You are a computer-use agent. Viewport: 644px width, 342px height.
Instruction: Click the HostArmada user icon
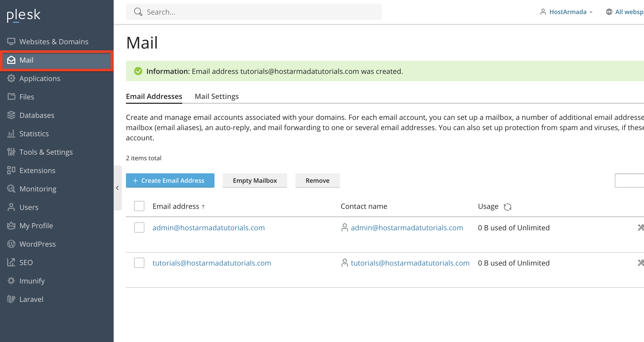tap(543, 12)
